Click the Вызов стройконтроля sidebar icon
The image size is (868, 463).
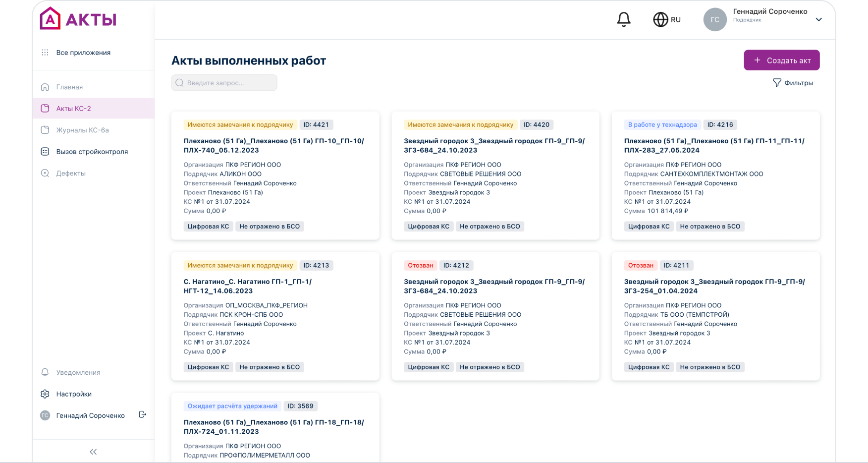coord(45,152)
